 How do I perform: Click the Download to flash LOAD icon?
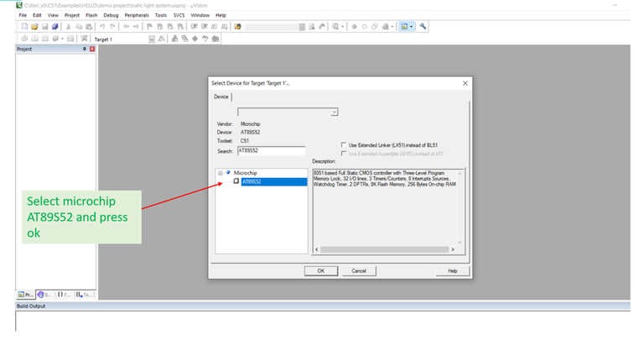pyautogui.click(x=84, y=39)
